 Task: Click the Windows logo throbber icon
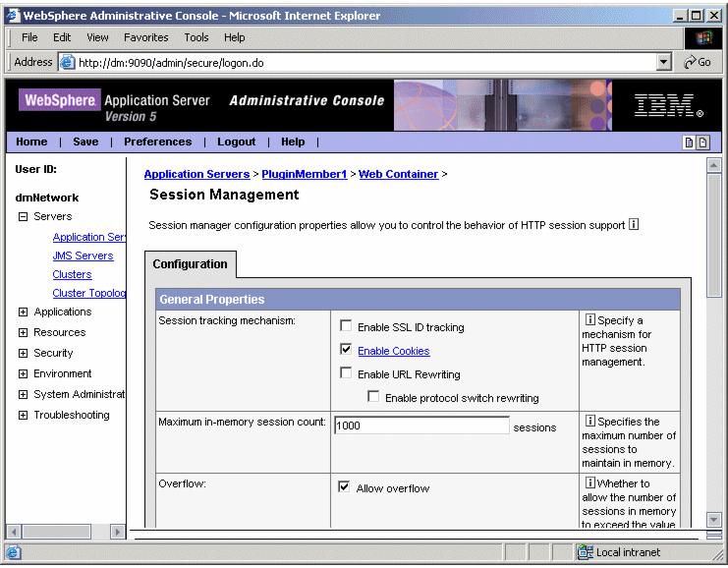coord(702,38)
